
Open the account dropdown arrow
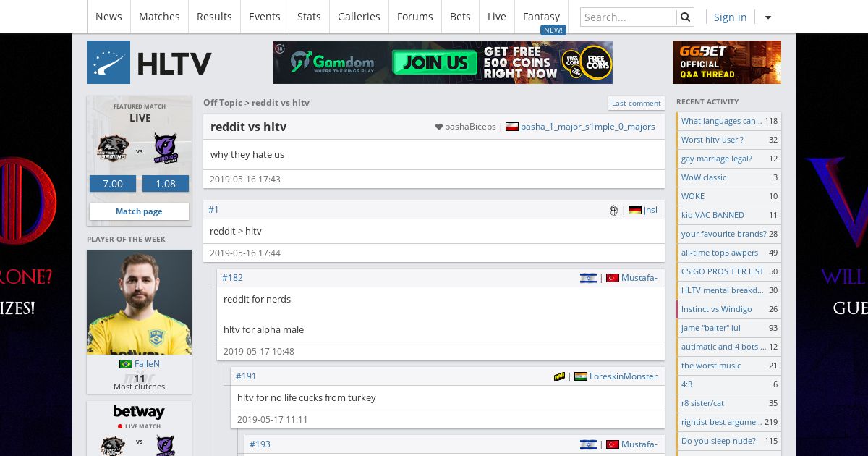coord(768,17)
